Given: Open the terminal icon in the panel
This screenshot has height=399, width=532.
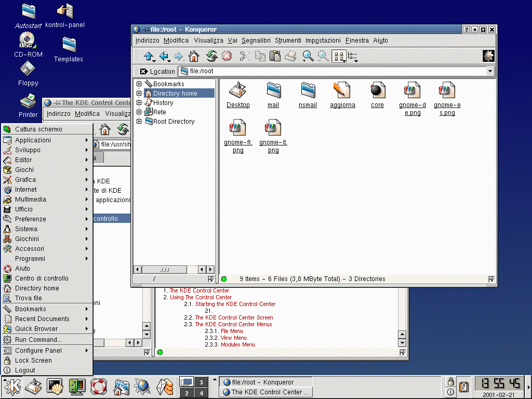Looking at the screenshot, I should click(x=55, y=386).
